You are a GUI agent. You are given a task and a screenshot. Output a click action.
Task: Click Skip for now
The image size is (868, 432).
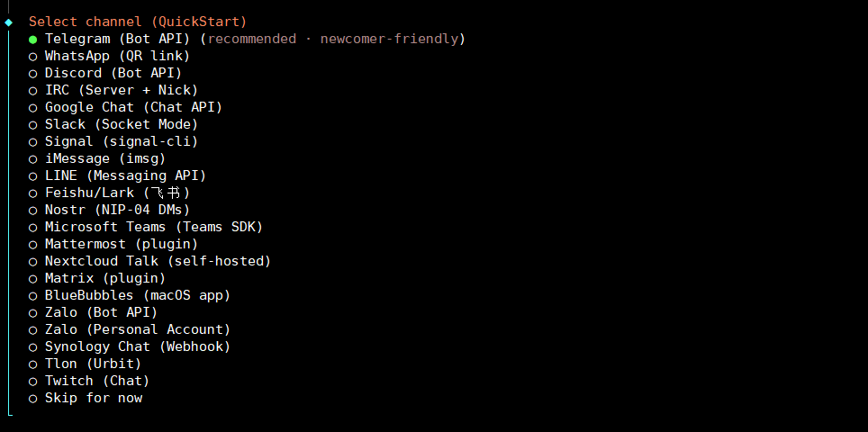(x=33, y=398)
